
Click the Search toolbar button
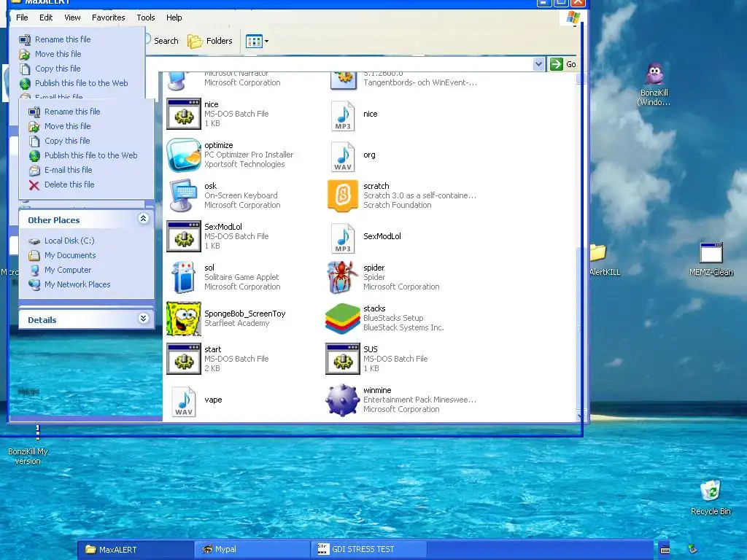(163, 41)
